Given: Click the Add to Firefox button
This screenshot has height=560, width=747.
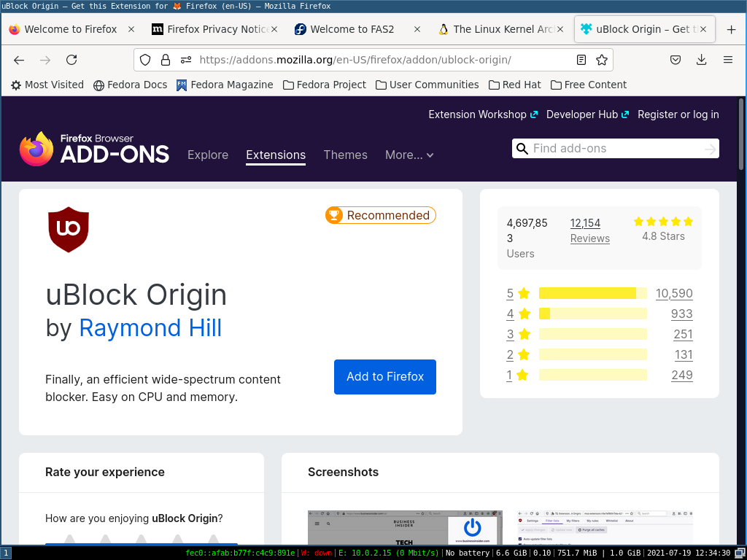Looking at the screenshot, I should coord(385,377).
